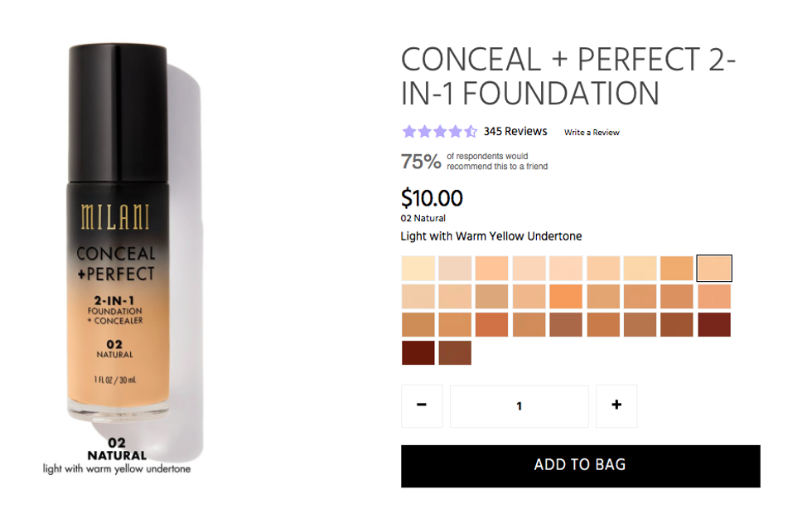Click the quantity input field
The height and width of the screenshot is (509, 812).
tap(520, 406)
